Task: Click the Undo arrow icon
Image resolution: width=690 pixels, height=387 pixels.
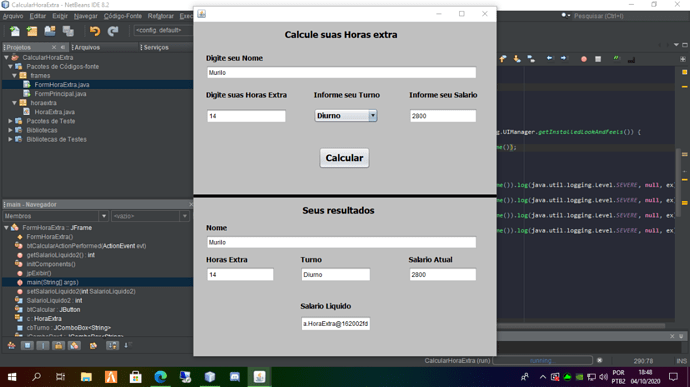Action: point(95,31)
